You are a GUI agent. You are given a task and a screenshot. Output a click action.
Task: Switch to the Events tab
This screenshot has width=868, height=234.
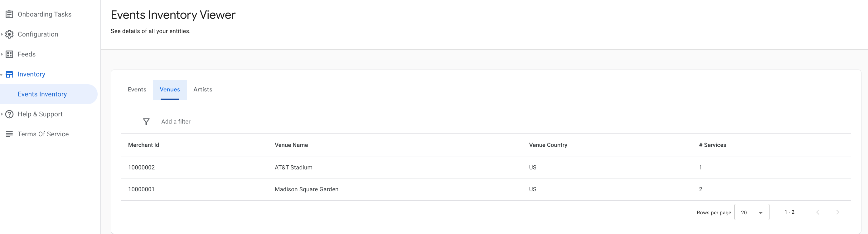[x=137, y=89]
